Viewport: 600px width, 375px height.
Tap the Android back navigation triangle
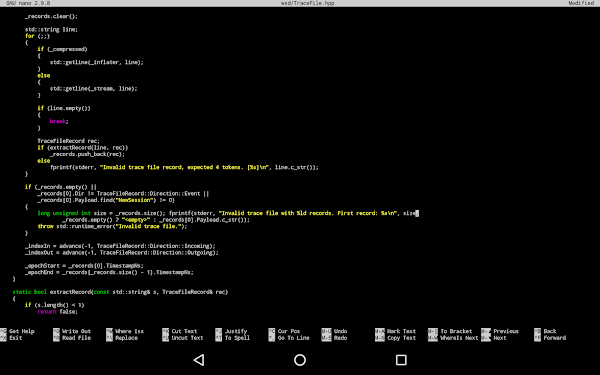(199, 360)
